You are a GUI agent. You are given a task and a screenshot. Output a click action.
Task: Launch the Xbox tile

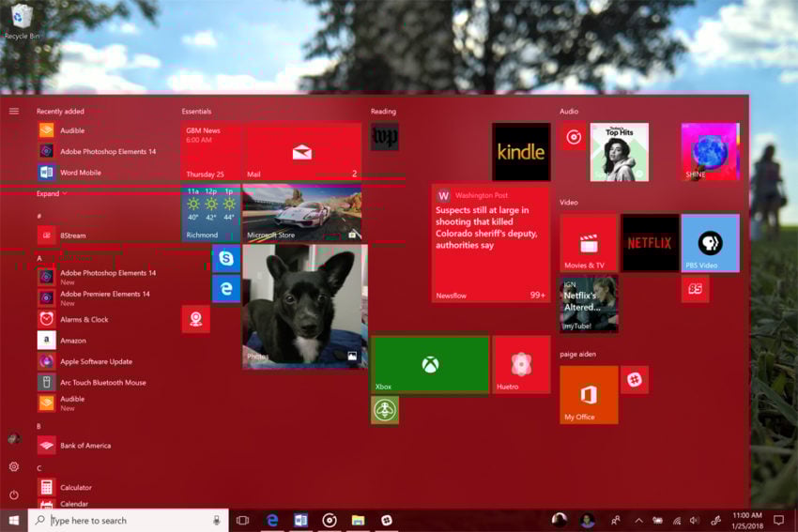(430, 364)
